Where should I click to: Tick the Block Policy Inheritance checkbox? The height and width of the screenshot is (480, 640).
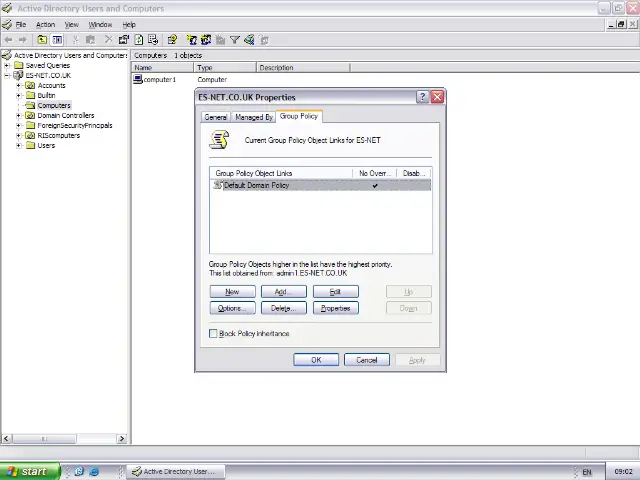(213, 333)
